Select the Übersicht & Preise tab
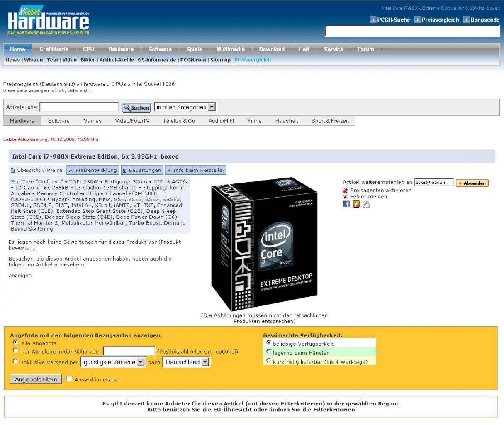Viewport: 504px width, 425px height. coord(37,170)
